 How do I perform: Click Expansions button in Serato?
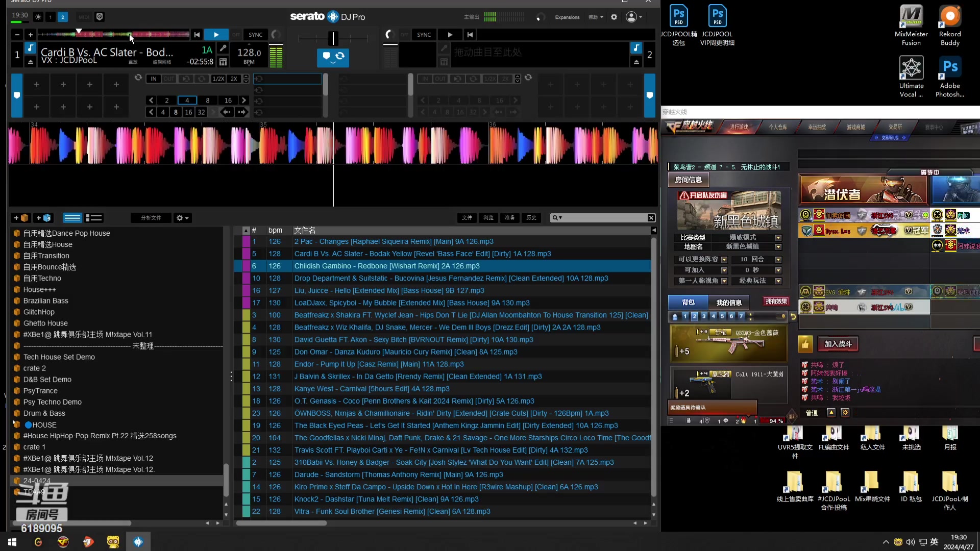coord(567,17)
